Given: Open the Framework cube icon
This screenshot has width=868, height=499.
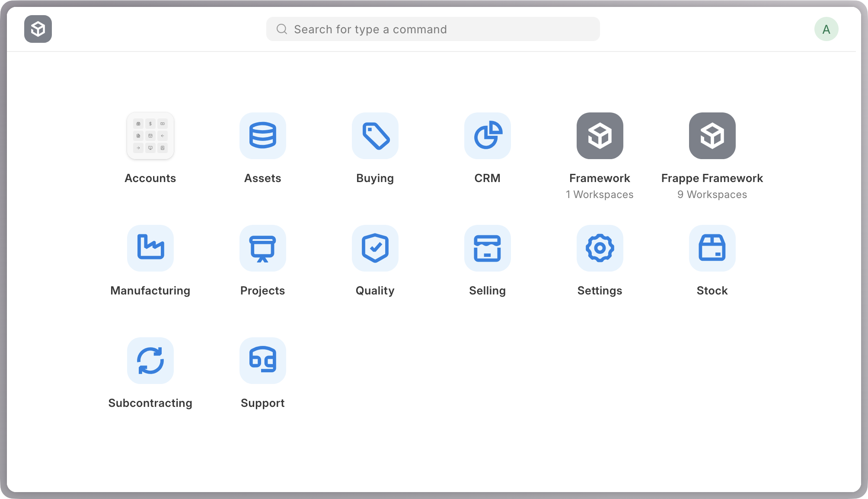Looking at the screenshot, I should coord(600,136).
